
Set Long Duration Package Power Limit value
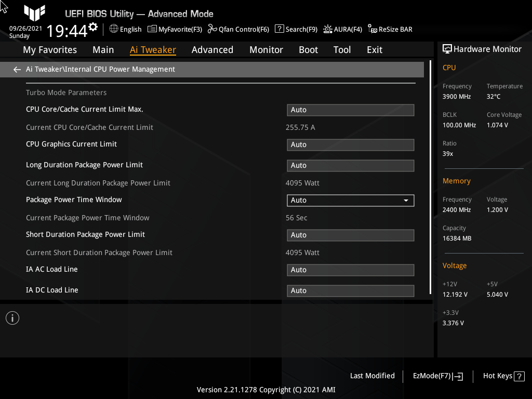(350, 165)
